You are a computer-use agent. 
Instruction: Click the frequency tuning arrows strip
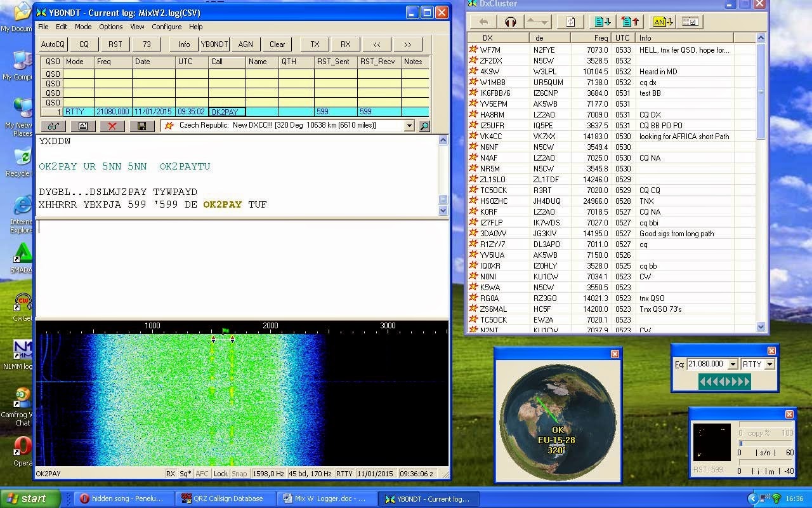click(x=724, y=382)
